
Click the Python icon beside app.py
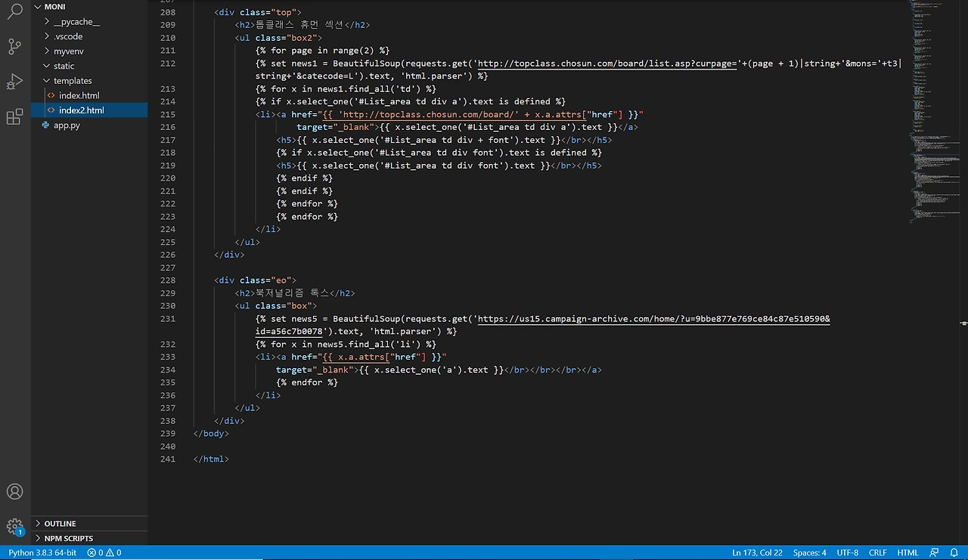(x=46, y=125)
